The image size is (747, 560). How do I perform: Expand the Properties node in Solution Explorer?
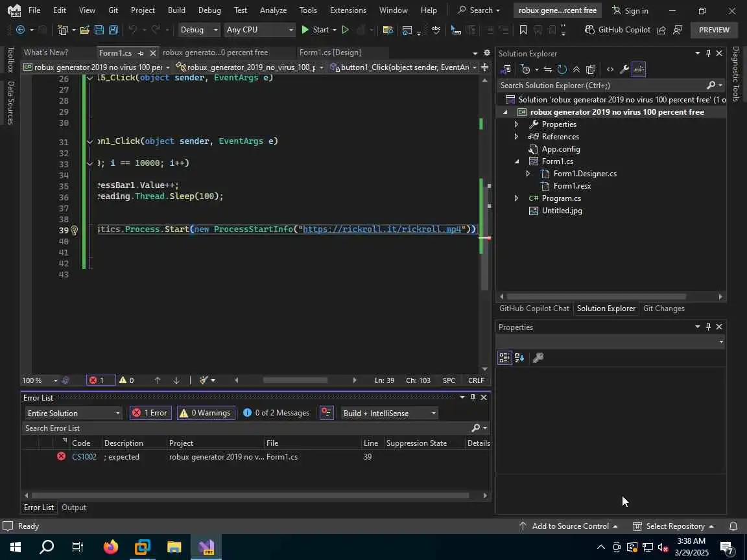coord(516,124)
